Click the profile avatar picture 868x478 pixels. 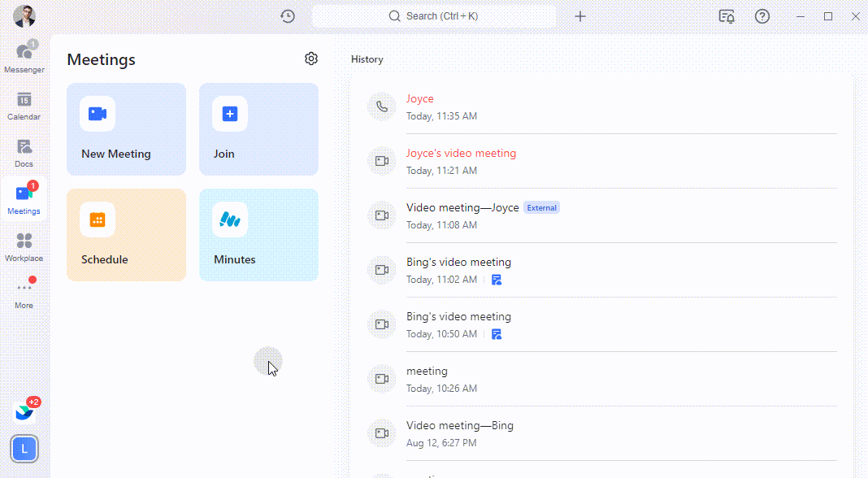24,16
